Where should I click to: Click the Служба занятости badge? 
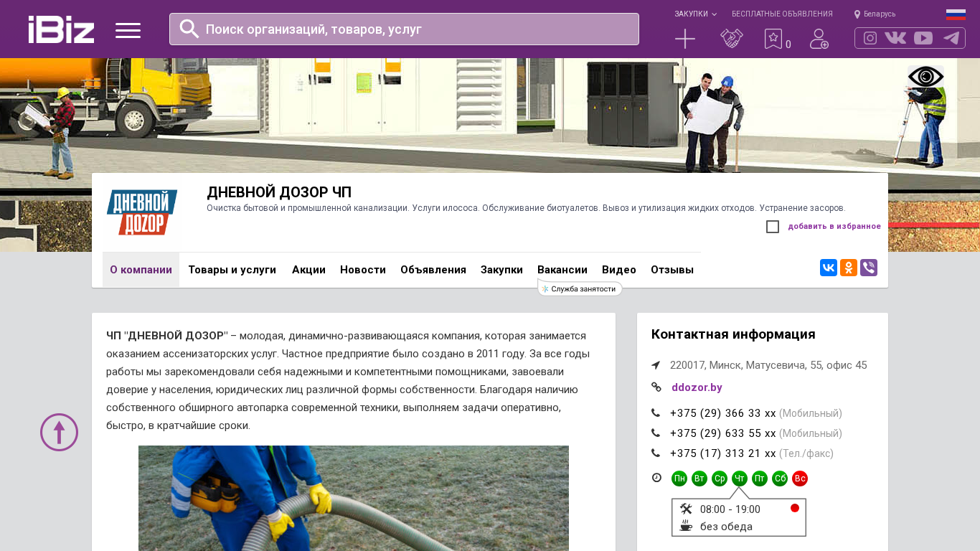(x=580, y=288)
